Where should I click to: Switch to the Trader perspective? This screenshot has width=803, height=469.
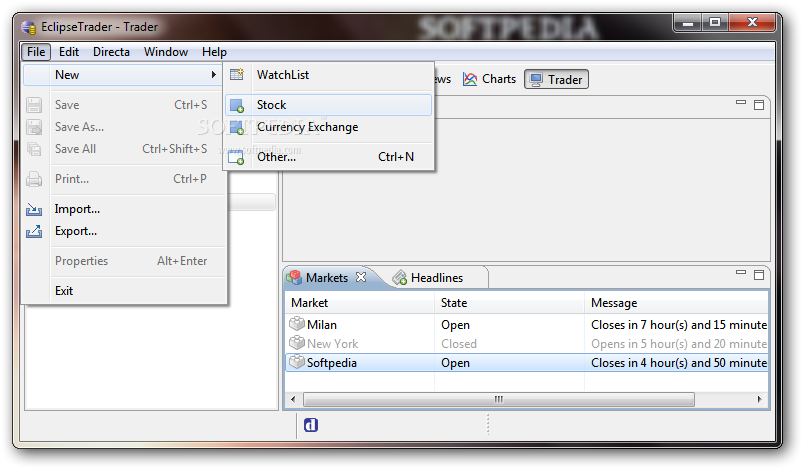556,79
